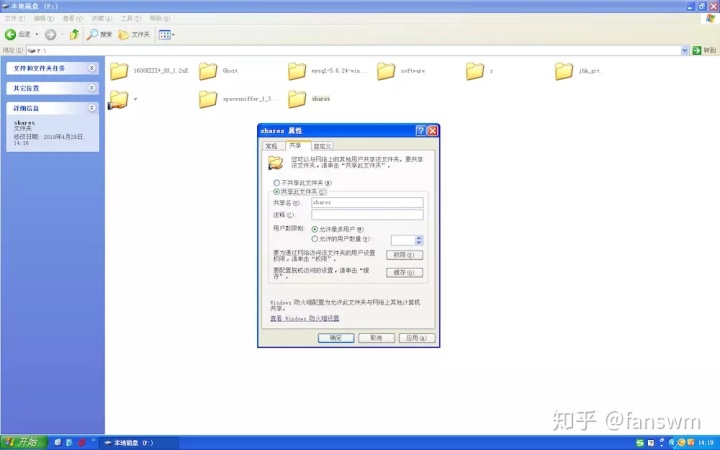Click the Windows flag logo throbber
This screenshot has height=450, width=720.
710,18
